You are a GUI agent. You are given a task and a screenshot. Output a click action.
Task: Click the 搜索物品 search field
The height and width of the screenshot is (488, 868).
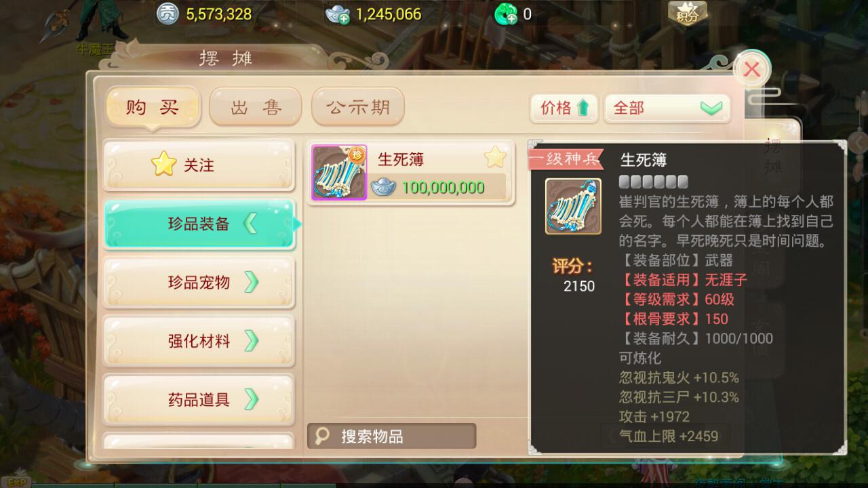point(392,436)
